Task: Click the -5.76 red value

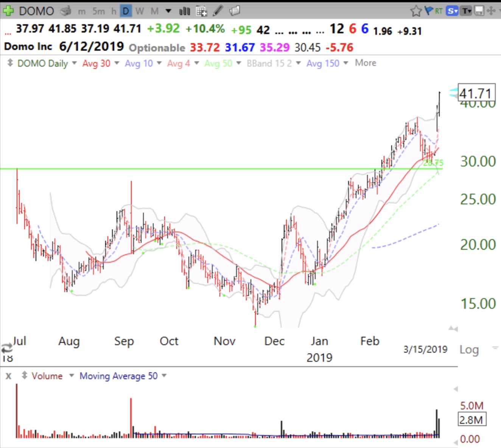Action: click(x=339, y=47)
